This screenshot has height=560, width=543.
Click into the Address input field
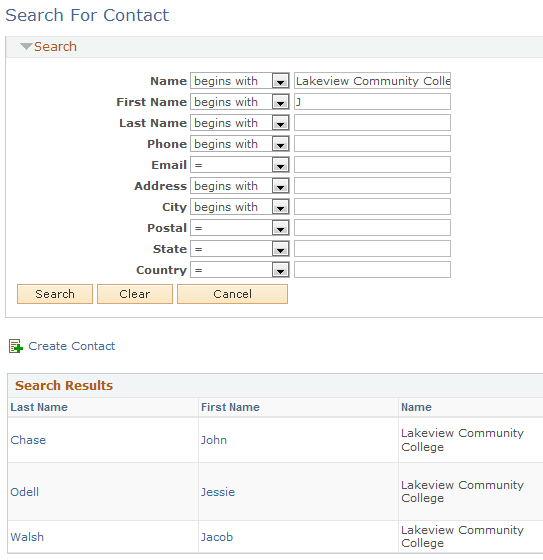[x=372, y=186]
